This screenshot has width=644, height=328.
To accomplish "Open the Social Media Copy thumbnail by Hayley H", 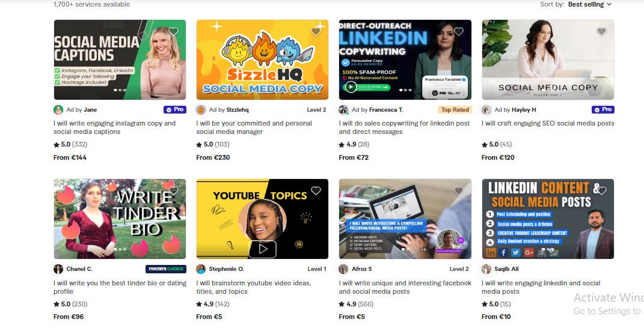I will pos(548,59).
